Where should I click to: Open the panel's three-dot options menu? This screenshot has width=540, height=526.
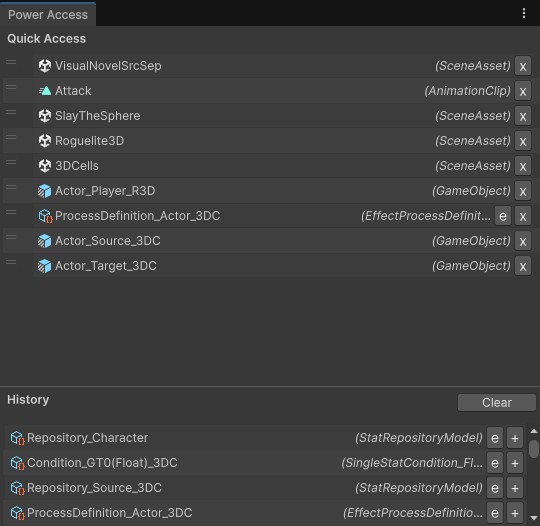pos(524,13)
